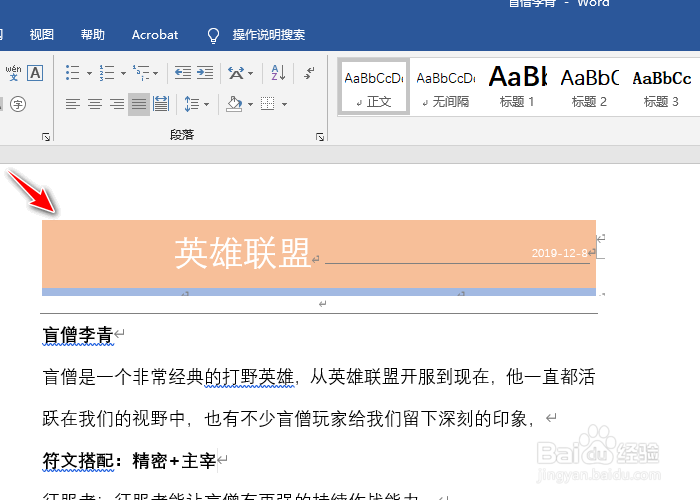Open the 段落 paragraph settings launcher

pyautogui.click(x=320, y=137)
